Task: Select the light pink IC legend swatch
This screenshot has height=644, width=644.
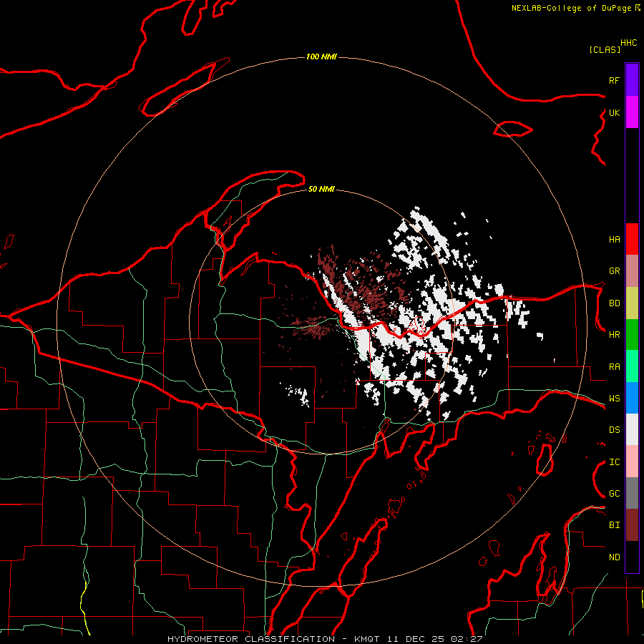Action: click(x=632, y=462)
